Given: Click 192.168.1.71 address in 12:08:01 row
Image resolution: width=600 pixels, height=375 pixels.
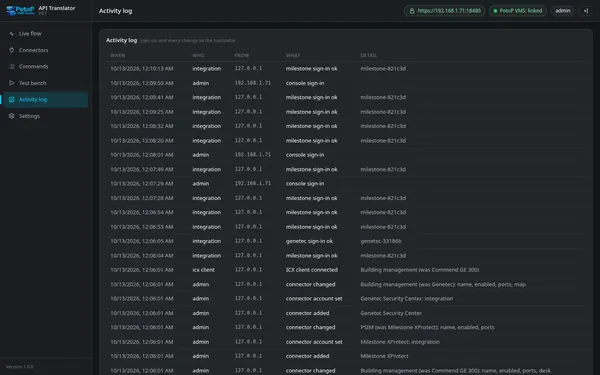Looking at the screenshot, I should 253,155.
